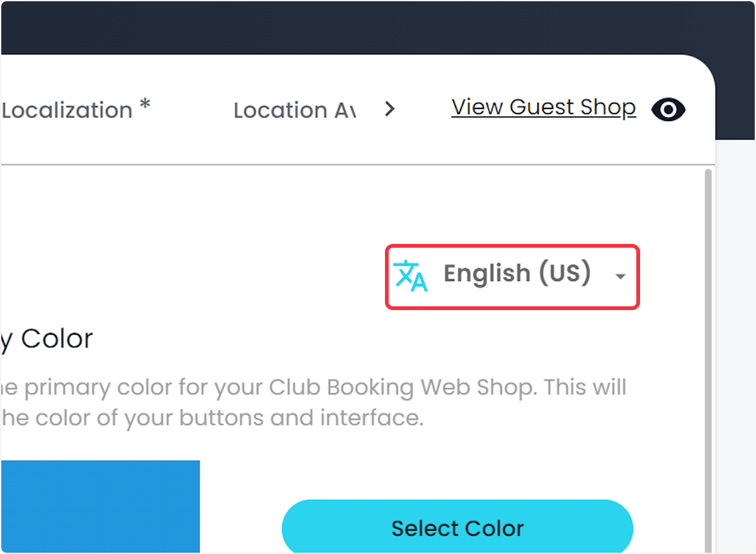Click the eye icon beside View Guest Shop
Screen dimensions: 756x554
click(x=668, y=110)
